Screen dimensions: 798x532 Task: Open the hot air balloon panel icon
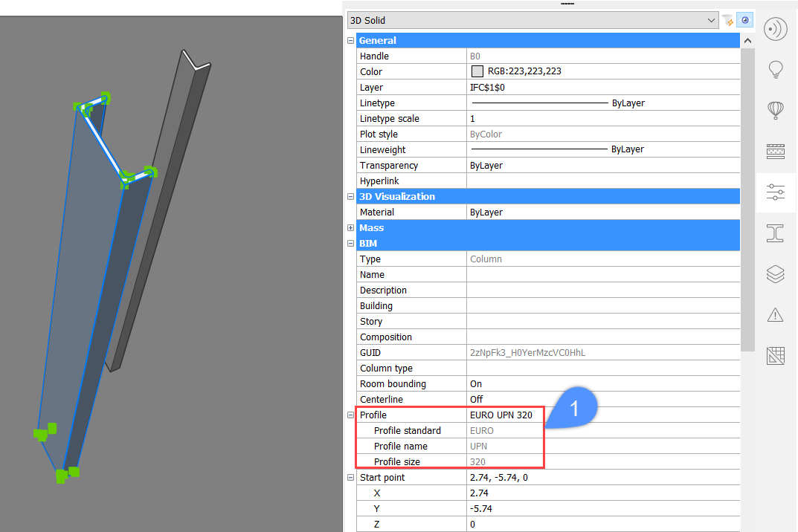pyautogui.click(x=776, y=111)
